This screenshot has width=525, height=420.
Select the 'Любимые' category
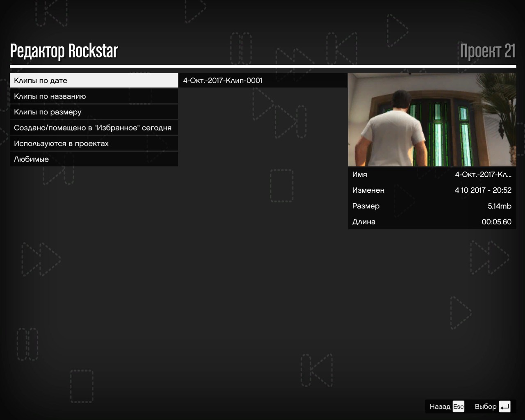pyautogui.click(x=94, y=159)
